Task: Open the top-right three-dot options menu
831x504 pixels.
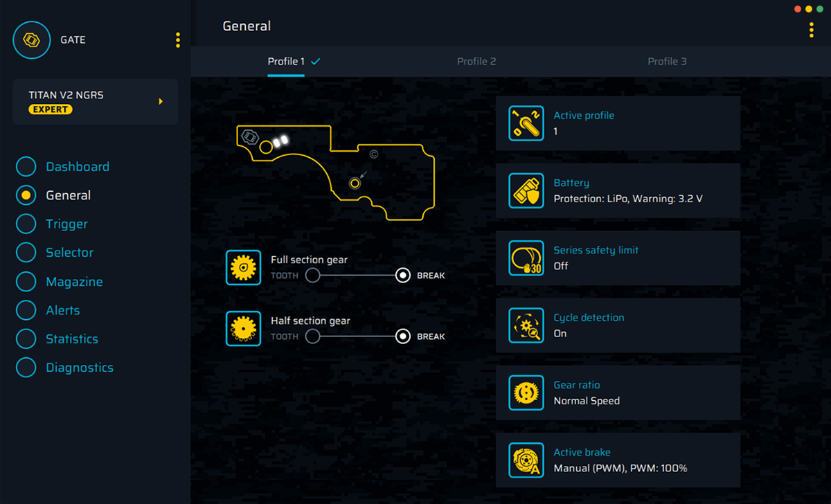Action: point(811,30)
